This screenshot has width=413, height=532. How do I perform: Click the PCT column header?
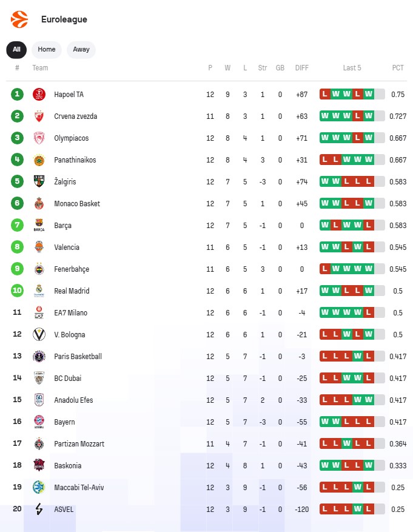coord(398,68)
